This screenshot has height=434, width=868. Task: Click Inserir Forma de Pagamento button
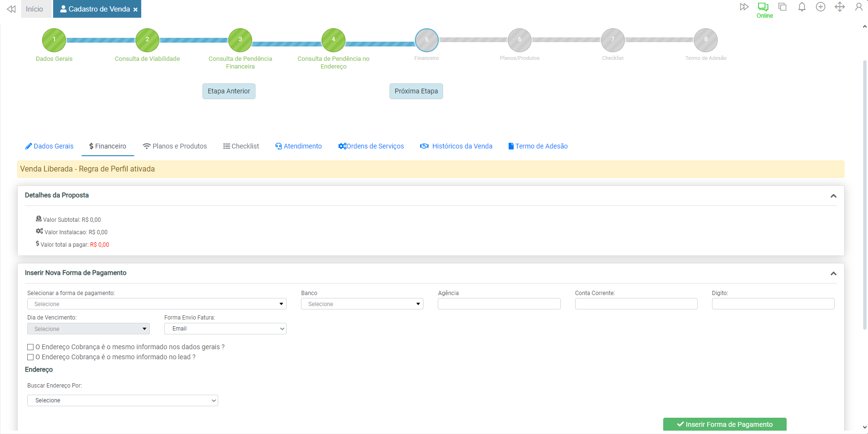(724, 424)
